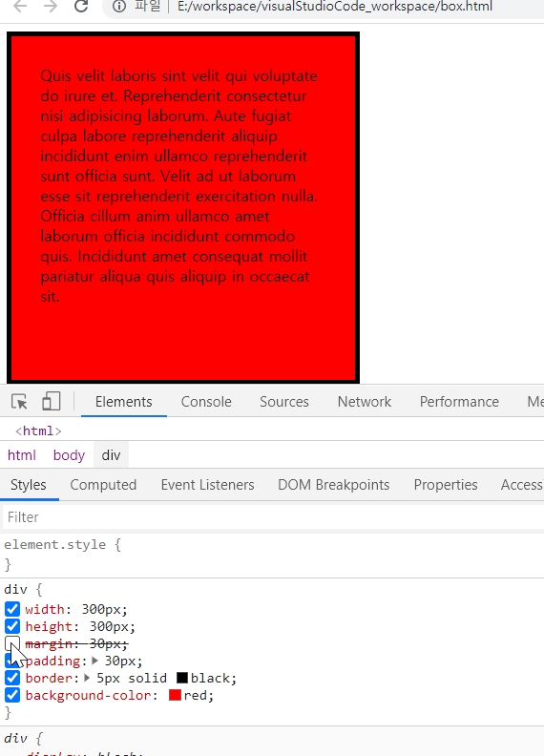Open the red background color swatch
This screenshot has width=544, height=756.
175,695
